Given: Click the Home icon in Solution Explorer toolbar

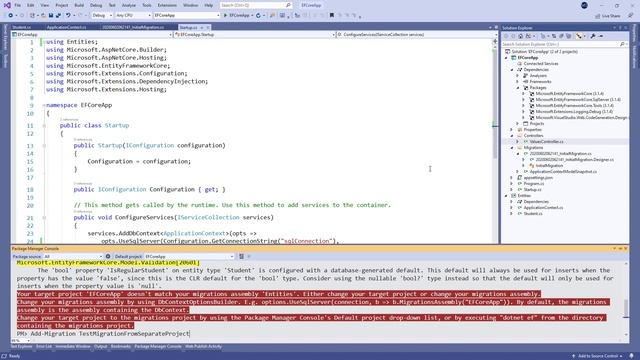Looking at the screenshot, I should tap(520, 36).
